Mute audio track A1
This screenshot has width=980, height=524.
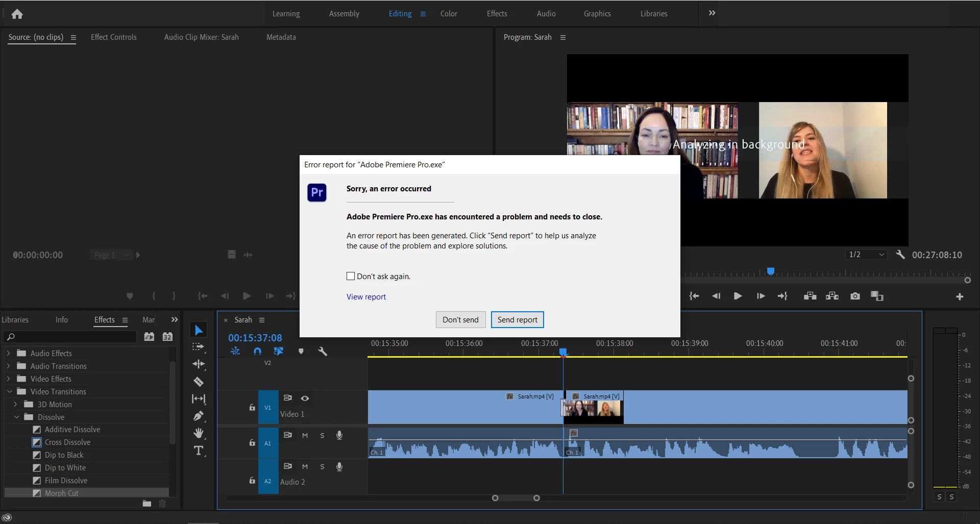(305, 435)
